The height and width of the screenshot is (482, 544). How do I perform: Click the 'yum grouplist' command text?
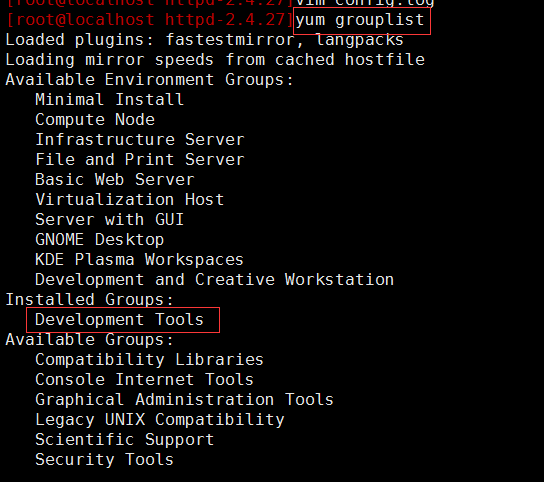[360, 20]
